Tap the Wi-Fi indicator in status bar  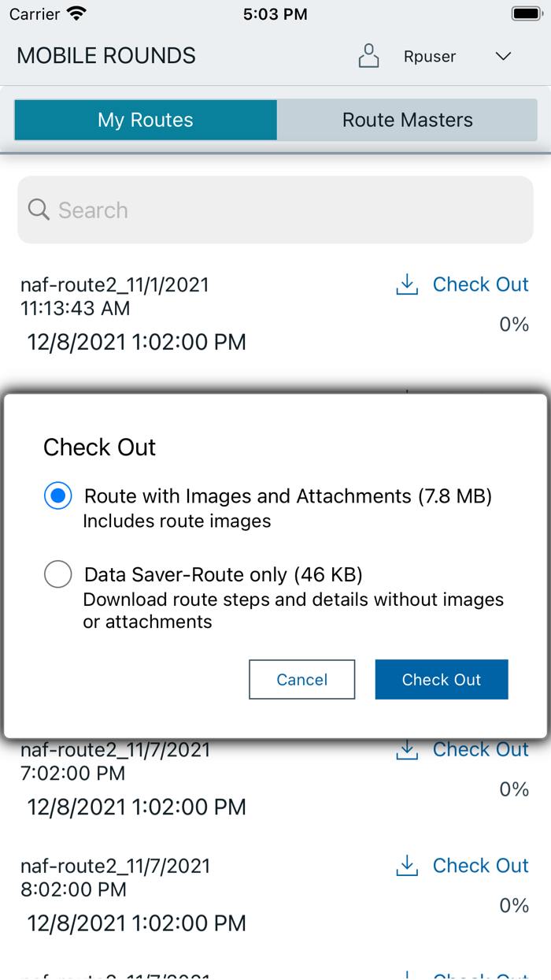pyautogui.click(x=75, y=13)
